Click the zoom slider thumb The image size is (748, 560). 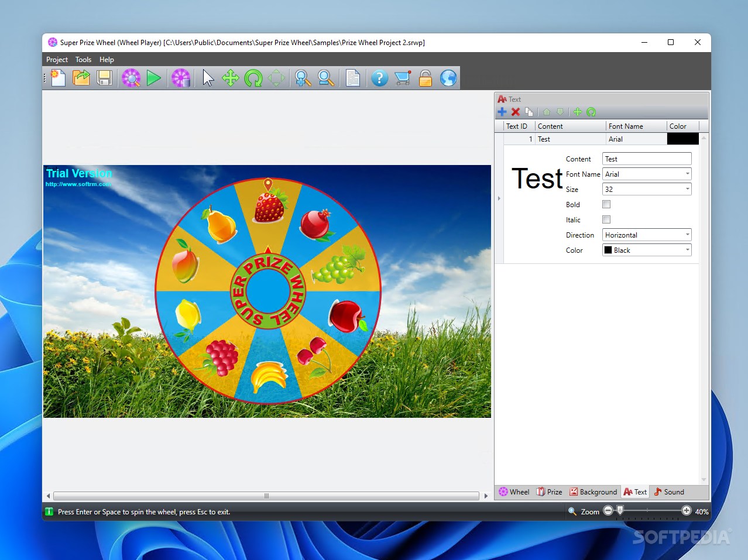click(620, 511)
